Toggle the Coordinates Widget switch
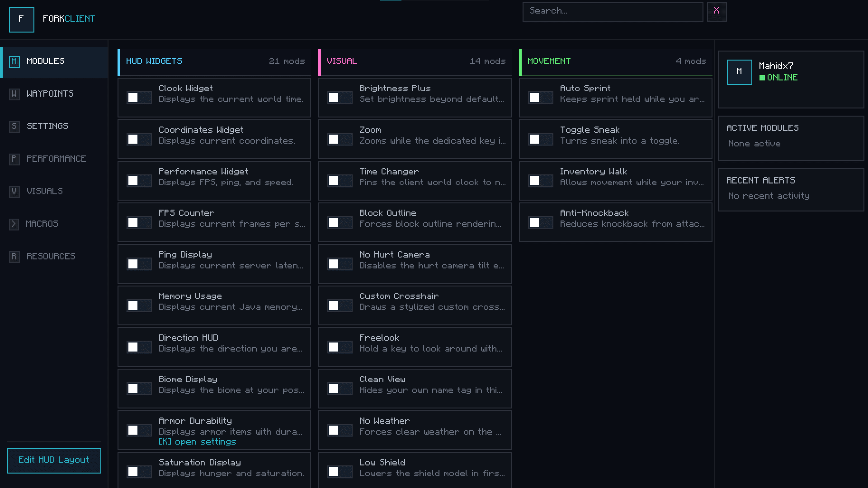This screenshot has width=868, height=488. click(139, 139)
